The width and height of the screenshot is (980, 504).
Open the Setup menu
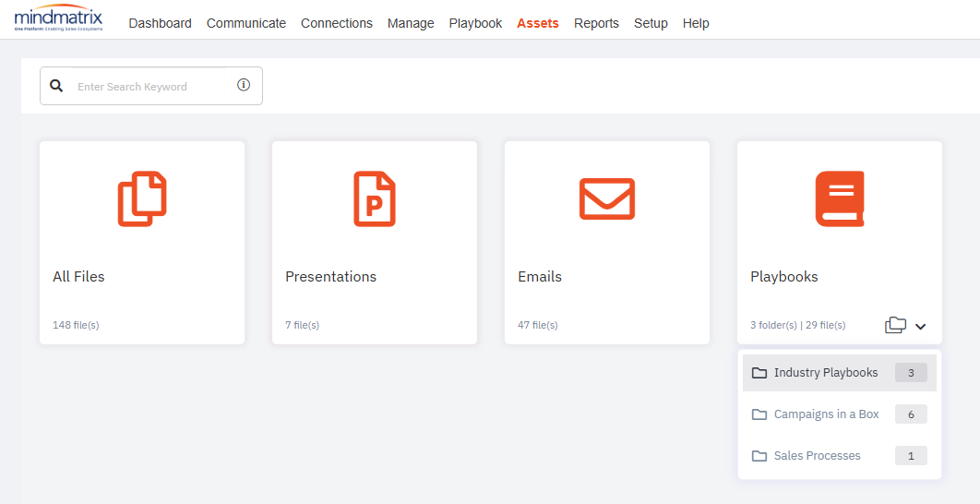pos(651,23)
